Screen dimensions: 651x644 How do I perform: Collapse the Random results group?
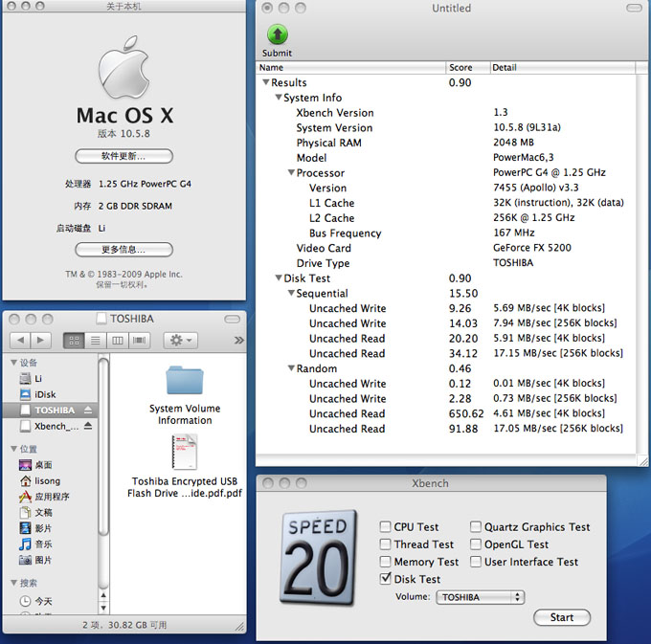[291, 368]
